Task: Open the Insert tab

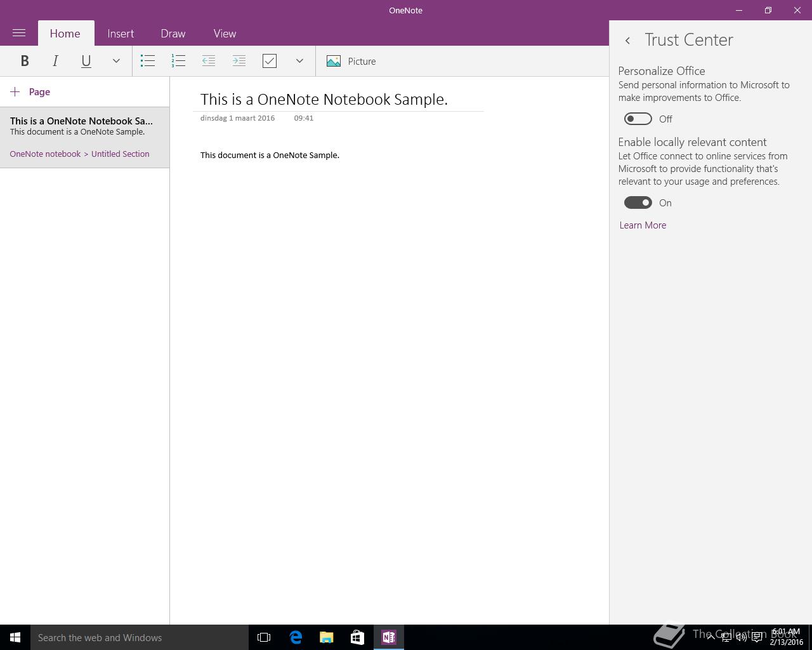Action: point(121,34)
